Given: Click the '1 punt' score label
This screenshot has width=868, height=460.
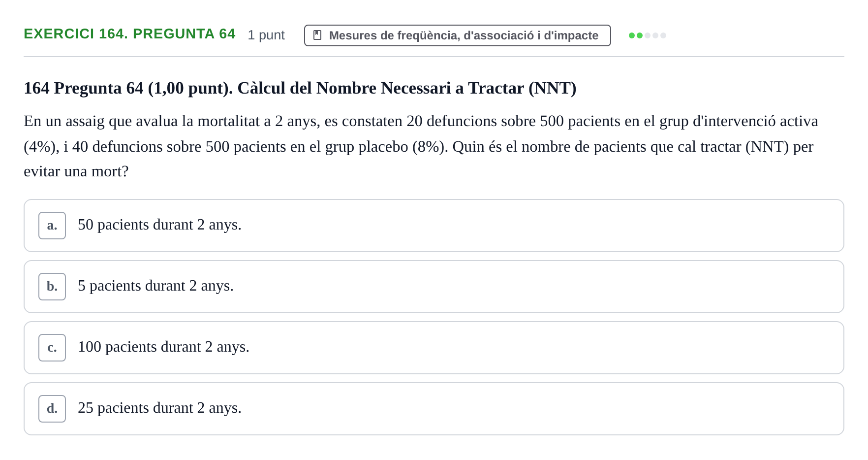Looking at the screenshot, I should tap(266, 35).
